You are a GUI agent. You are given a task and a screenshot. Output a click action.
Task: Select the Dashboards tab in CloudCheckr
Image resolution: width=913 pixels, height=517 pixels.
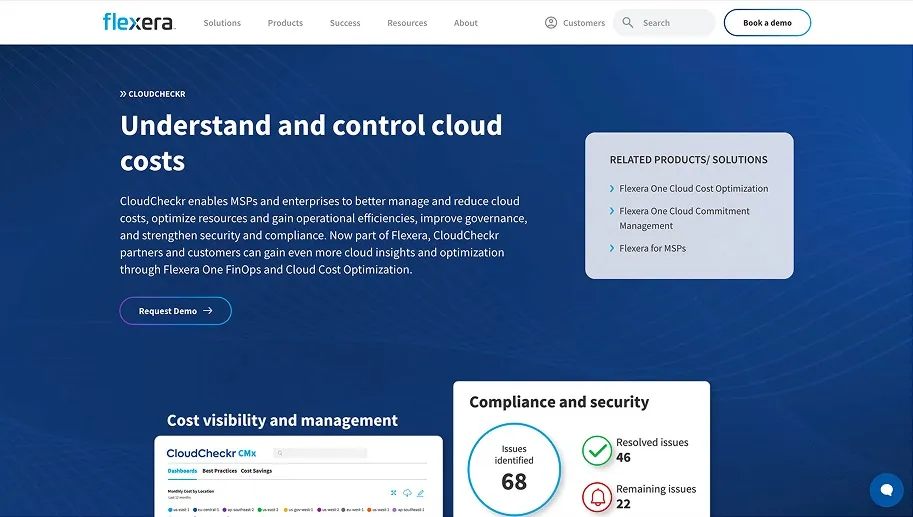coord(182,471)
